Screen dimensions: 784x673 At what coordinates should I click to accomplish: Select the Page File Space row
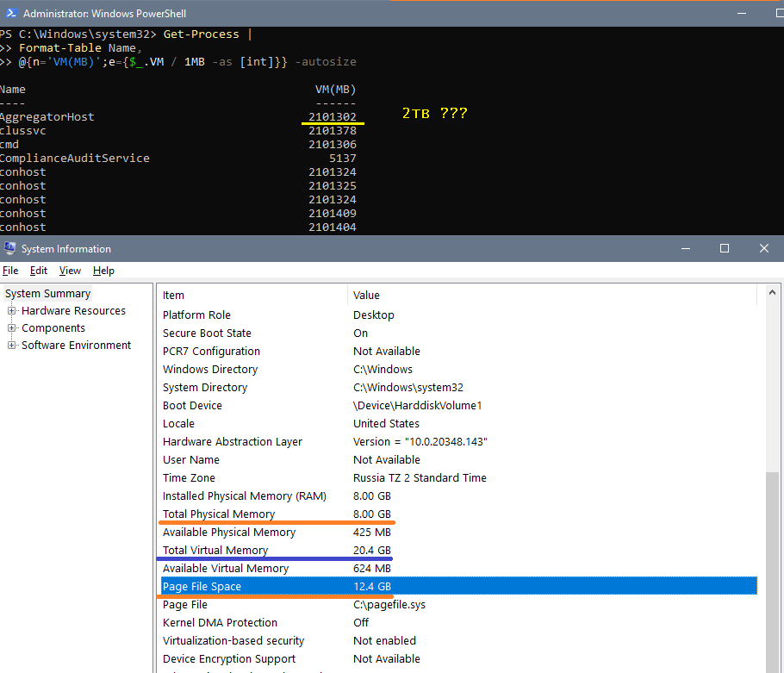[202, 587]
